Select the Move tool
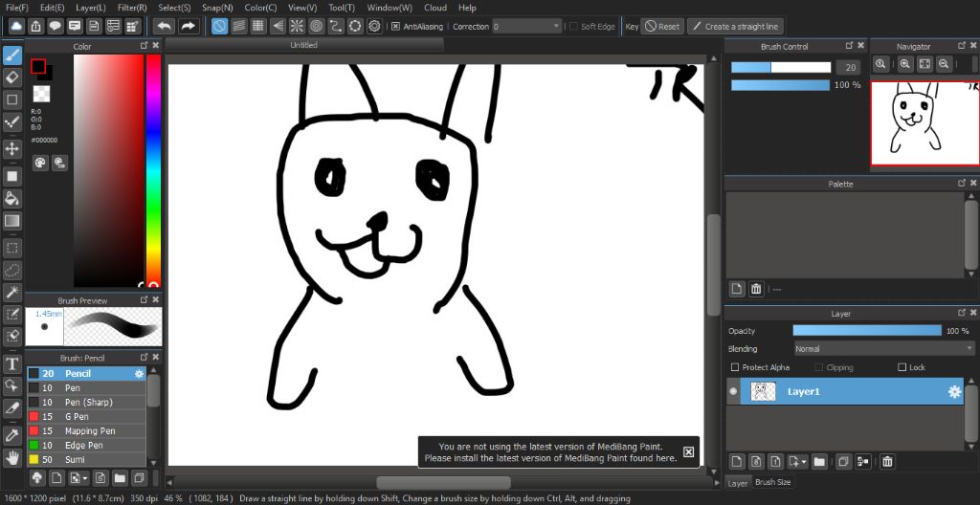The width and height of the screenshot is (980, 505). 12,149
